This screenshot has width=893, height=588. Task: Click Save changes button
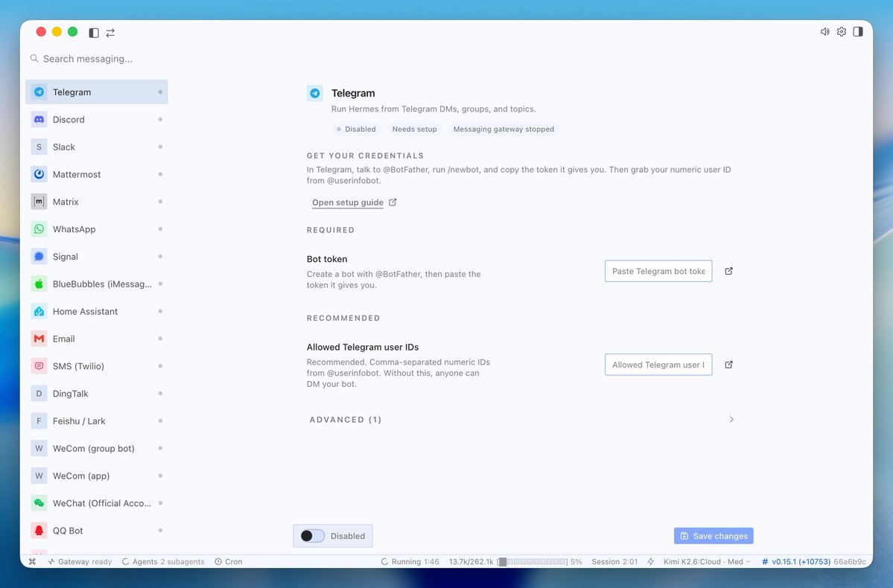coord(714,536)
